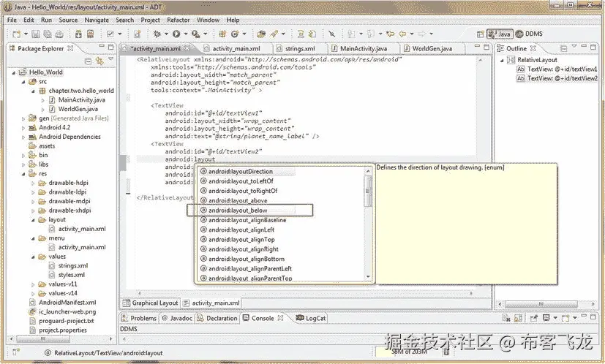Open the Run dropdown arrow
The height and width of the screenshot is (364, 605).
tap(186, 34)
